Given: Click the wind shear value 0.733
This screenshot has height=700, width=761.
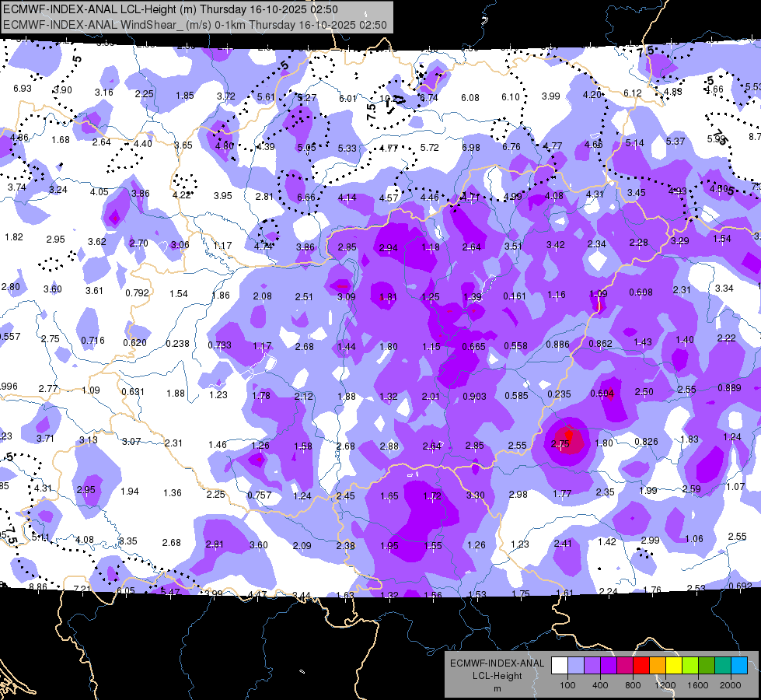Looking at the screenshot, I should [219, 345].
